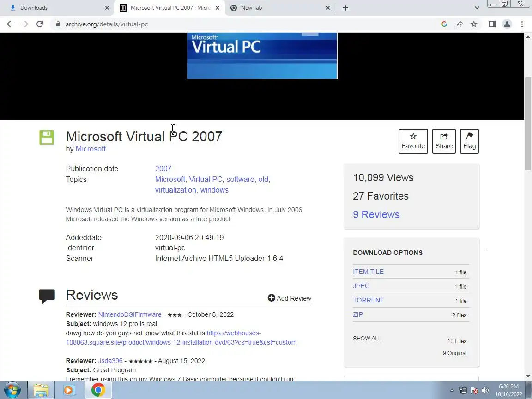Click Add Review plus button
Screen dimensions: 532x399
tap(289, 298)
